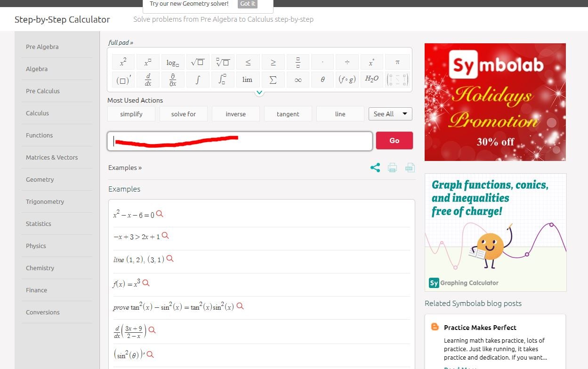
Task: Click the red Go button
Action: [x=395, y=140]
